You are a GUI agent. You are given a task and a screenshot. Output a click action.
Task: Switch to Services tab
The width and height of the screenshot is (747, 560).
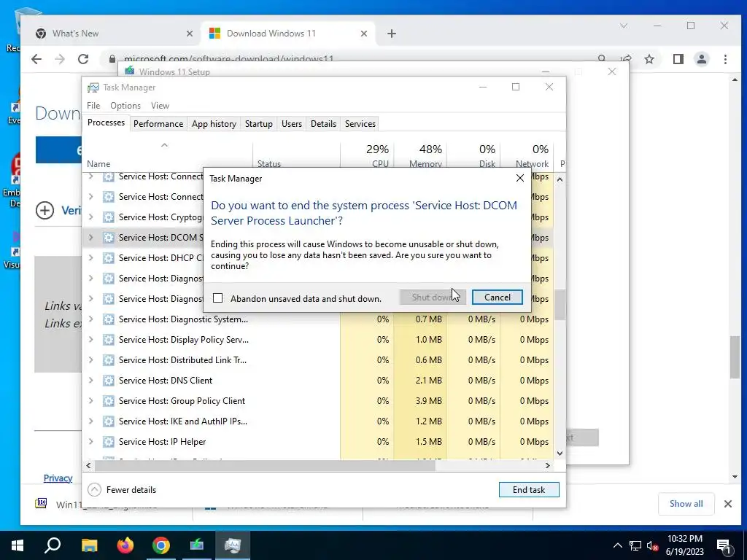pyautogui.click(x=360, y=124)
